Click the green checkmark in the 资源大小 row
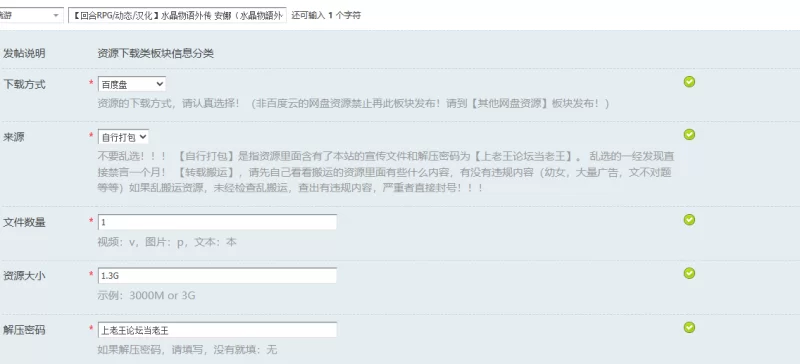Image resolution: width=800 pixels, height=364 pixels. (689, 273)
